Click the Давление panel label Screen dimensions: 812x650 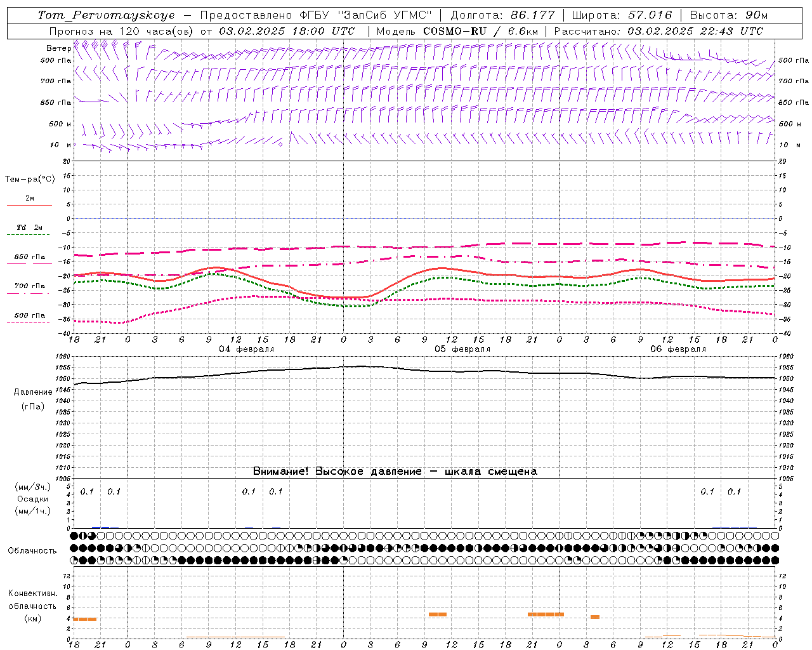pos(33,392)
